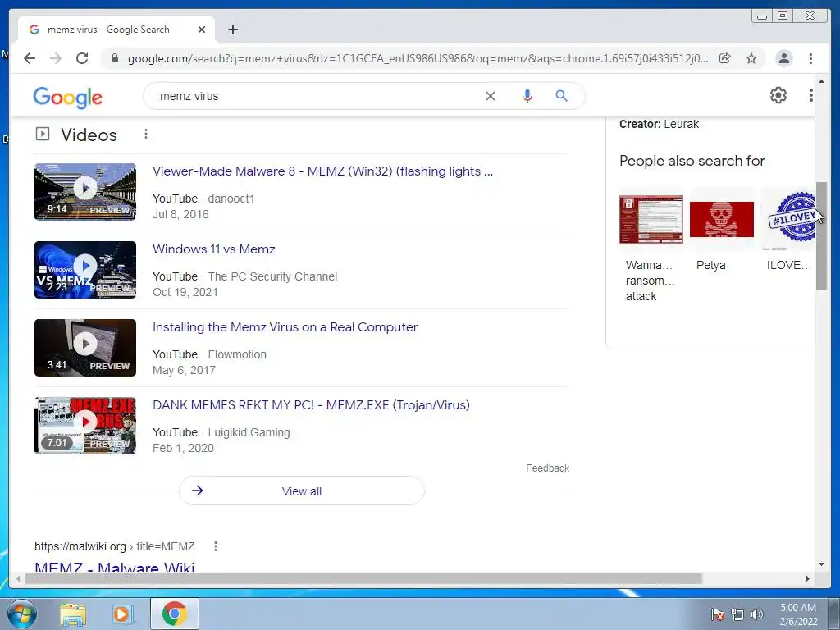Click the danooct1 channel name
This screenshot has height=630, width=840.
click(x=231, y=199)
